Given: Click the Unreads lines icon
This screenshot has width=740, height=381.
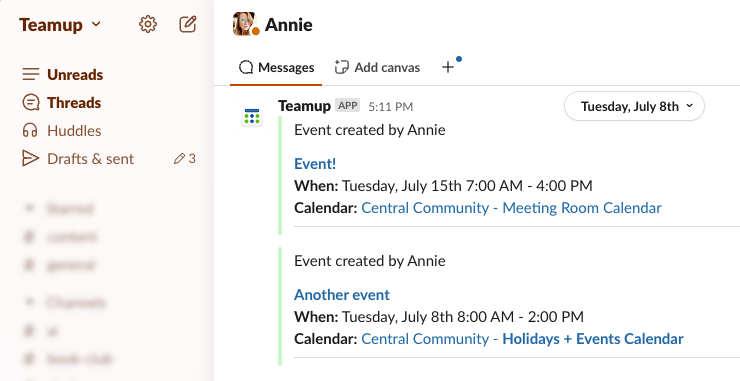Looking at the screenshot, I should tap(31, 74).
